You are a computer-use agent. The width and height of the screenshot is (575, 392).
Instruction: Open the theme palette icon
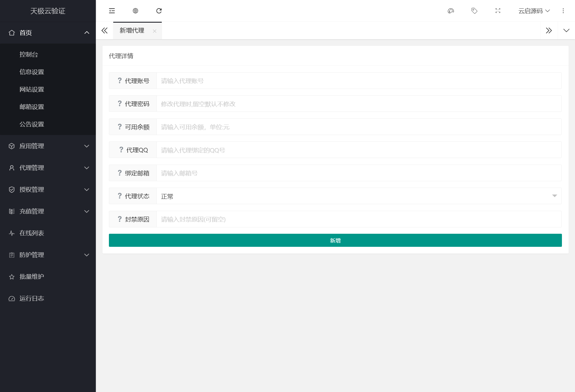coord(451,11)
